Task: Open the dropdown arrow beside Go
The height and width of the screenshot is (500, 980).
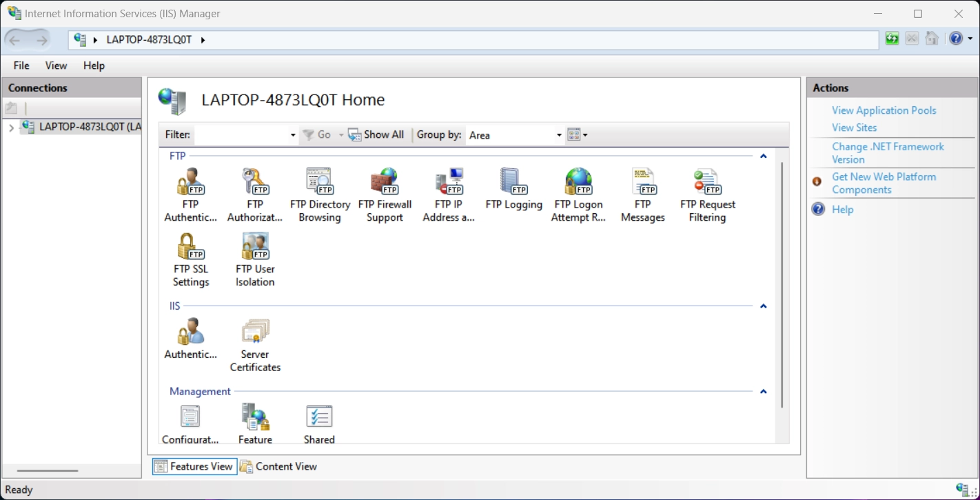Action: point(340,134)
